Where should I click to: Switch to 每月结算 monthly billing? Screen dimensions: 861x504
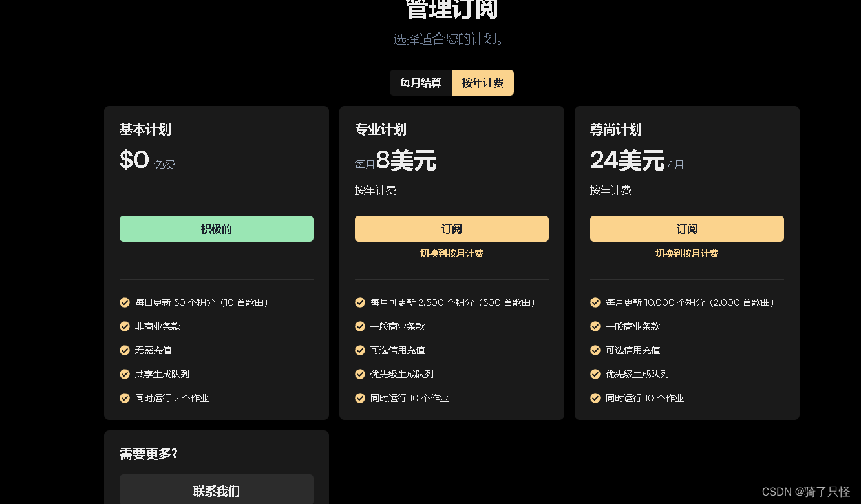(x=421, y=83)
